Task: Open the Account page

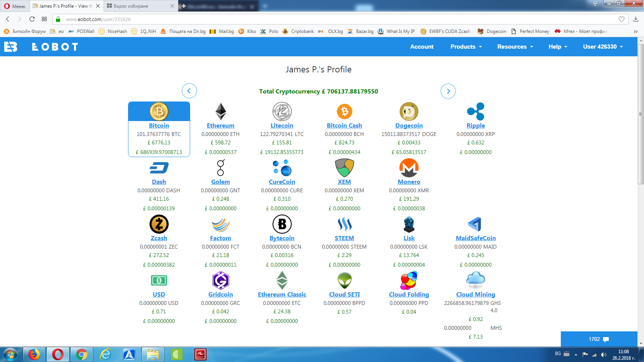Action: 422,47
